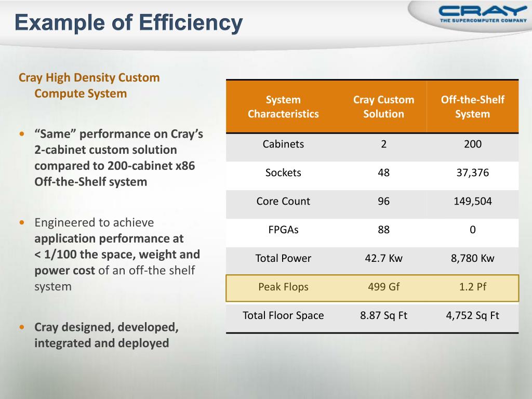Select the "Sockets" row label

click(x=283, y=172)
